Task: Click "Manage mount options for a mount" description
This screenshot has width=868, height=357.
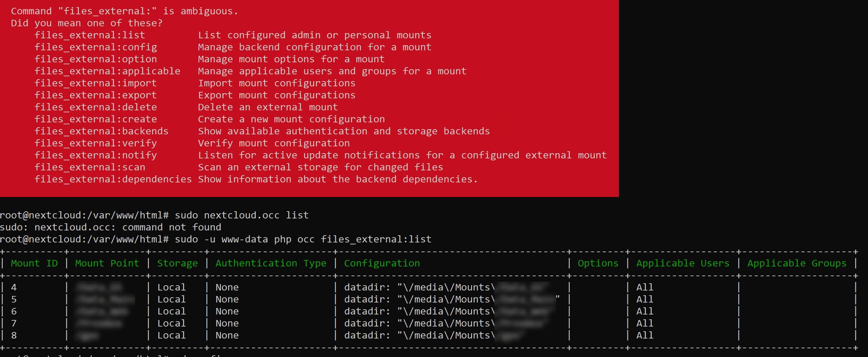Action: 291,59
